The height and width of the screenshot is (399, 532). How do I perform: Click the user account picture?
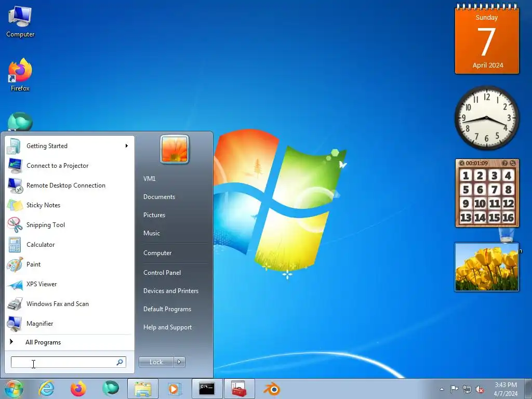[x=175, y=149]
